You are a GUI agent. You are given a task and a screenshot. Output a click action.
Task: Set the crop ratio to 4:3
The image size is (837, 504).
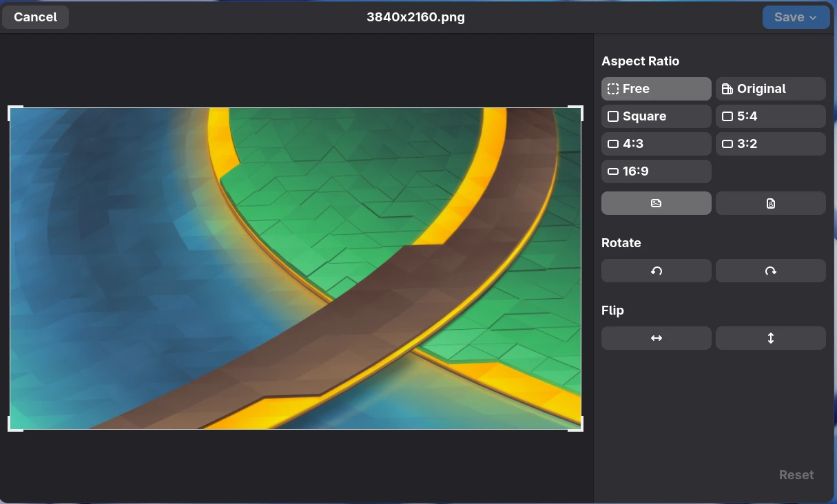[657, 144]
